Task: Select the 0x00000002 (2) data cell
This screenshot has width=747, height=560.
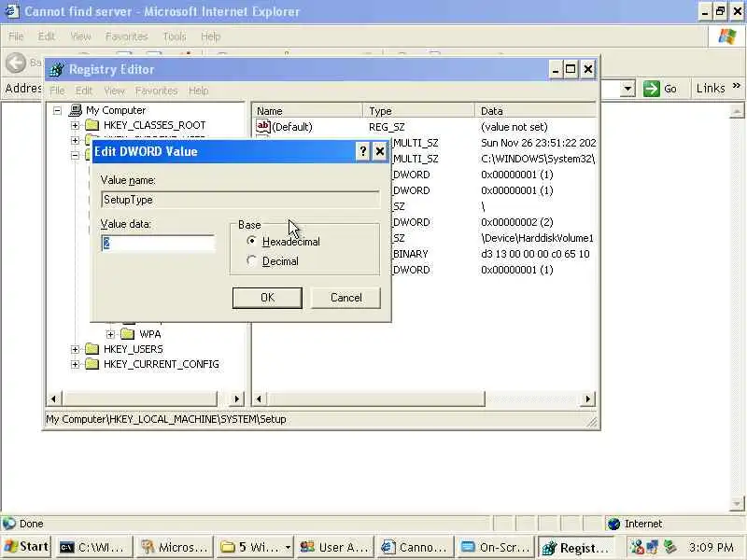Action: click(517, 222)
